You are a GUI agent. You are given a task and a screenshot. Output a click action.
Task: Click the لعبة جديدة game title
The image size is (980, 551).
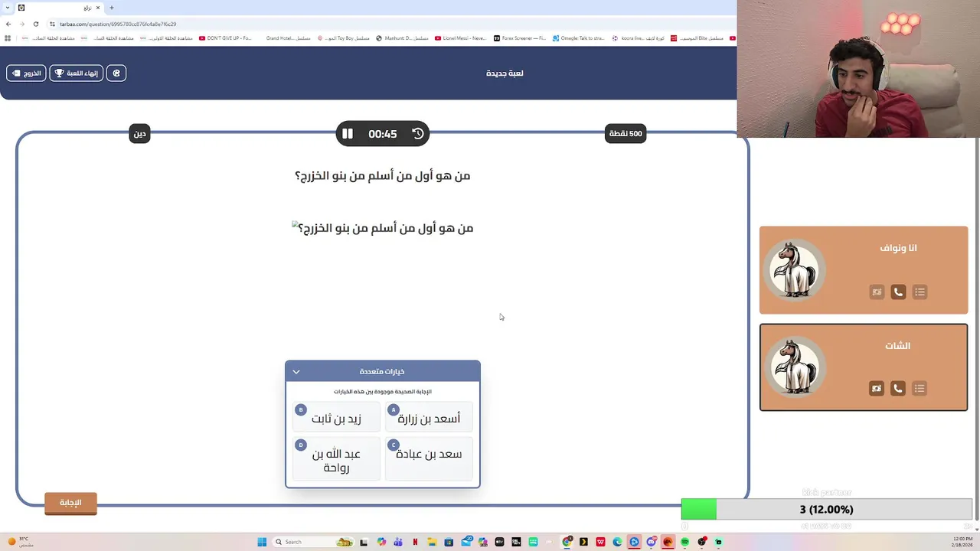[505, 73]
